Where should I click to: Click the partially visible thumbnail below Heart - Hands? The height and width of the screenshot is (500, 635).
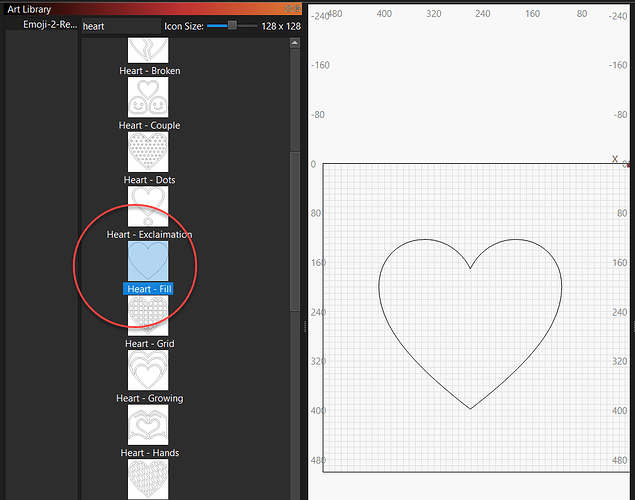pyautogui.click(x=148, y=479)
